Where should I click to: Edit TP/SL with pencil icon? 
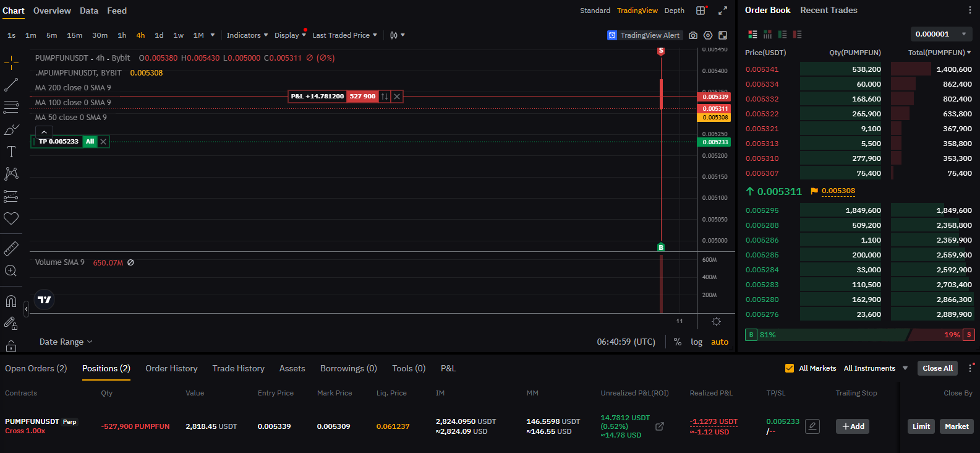coord(812,426)
